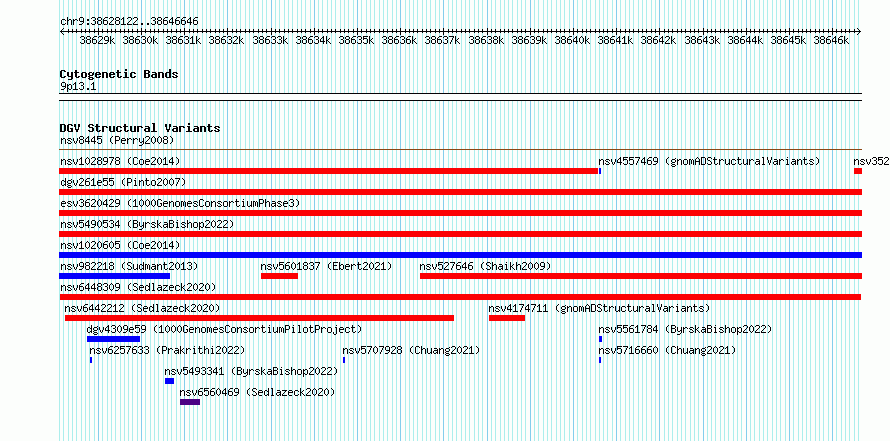Select the esv3620429 red variant bar

[460, 213]
